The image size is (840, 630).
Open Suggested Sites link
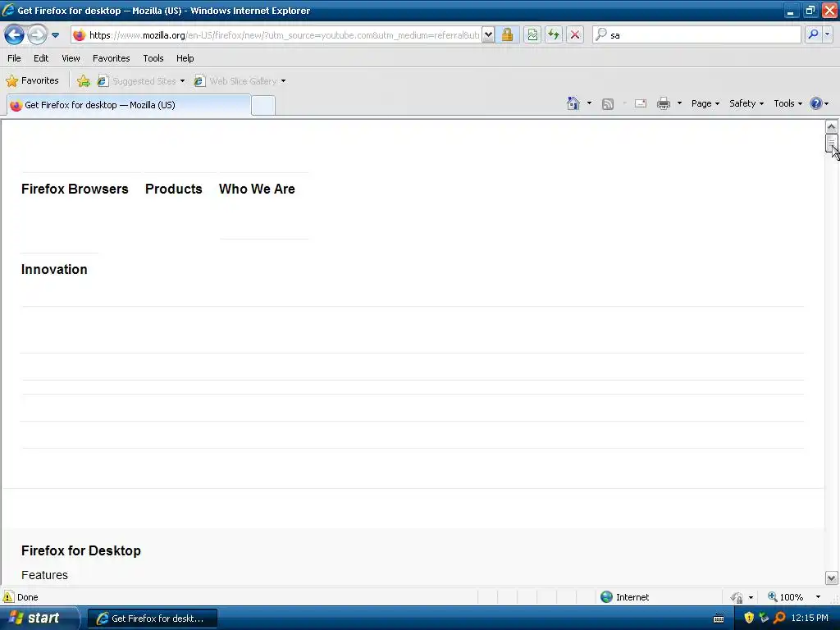pos(137,81)
